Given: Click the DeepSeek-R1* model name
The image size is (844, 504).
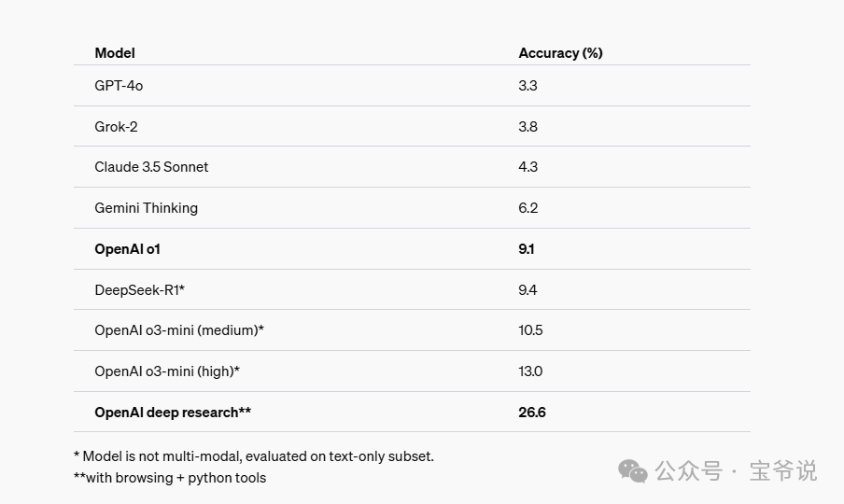Looking at the screenshot, I should click(x=139, y=289).
